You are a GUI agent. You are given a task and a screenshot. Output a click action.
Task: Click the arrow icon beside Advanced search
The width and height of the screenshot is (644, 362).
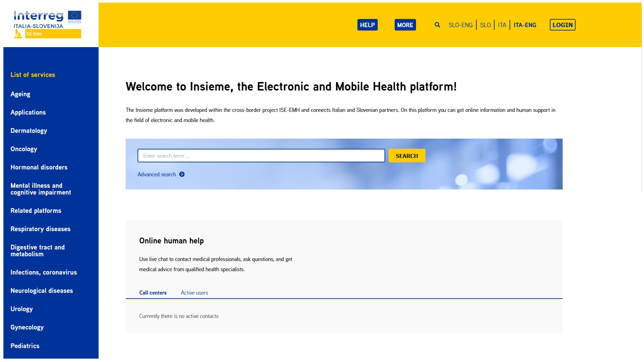(182, 174)
